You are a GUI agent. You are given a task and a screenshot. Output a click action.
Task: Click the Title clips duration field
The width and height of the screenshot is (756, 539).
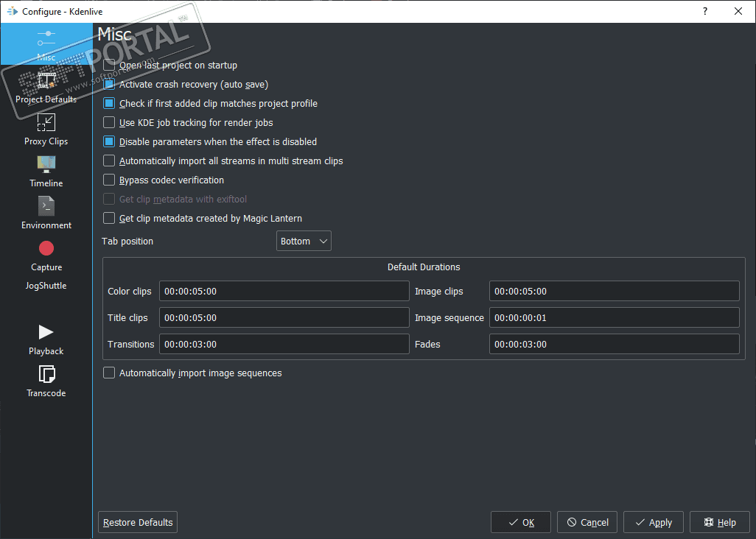tap(284, 317)
